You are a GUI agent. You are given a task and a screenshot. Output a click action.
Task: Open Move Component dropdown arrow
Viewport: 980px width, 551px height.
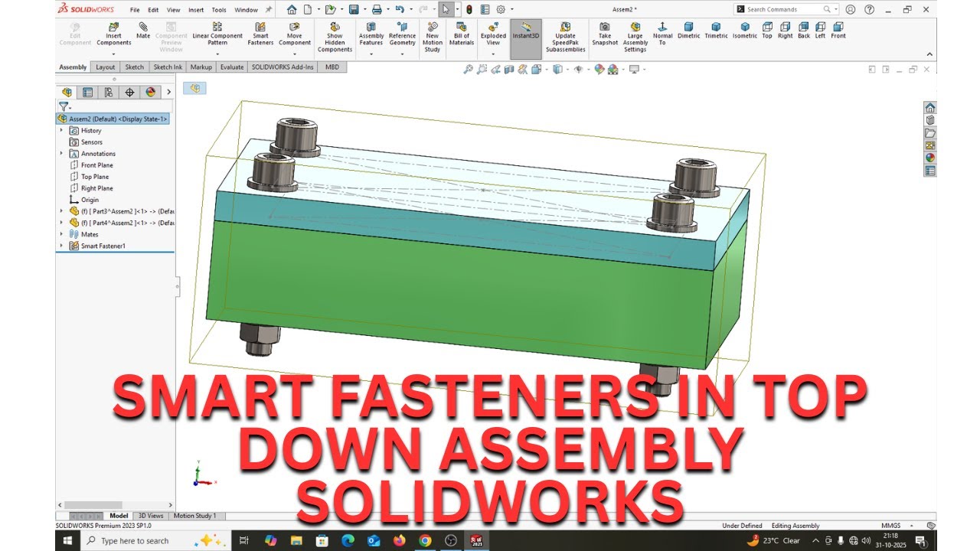click(295, 54)
